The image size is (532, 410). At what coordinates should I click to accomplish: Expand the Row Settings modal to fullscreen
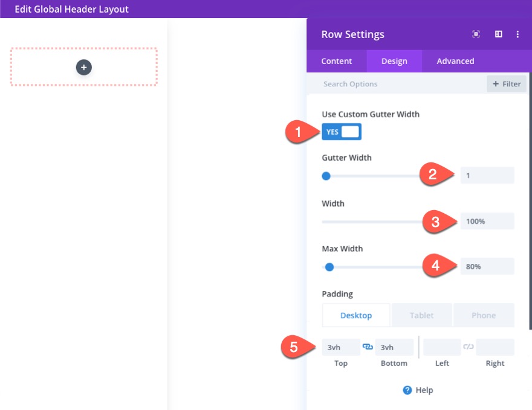coord(476,34)
